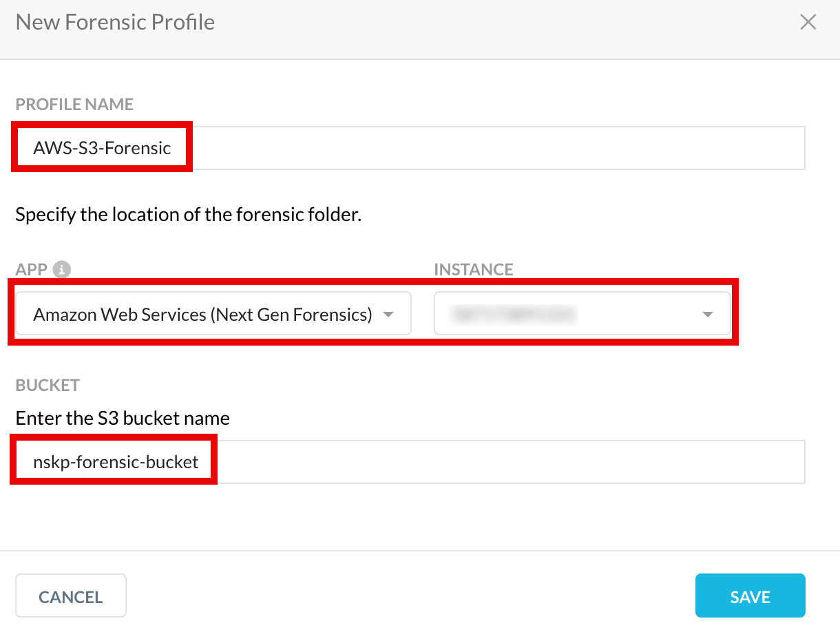Expand the Instance dropdown list
840x632 pixels.
(582, 314)
